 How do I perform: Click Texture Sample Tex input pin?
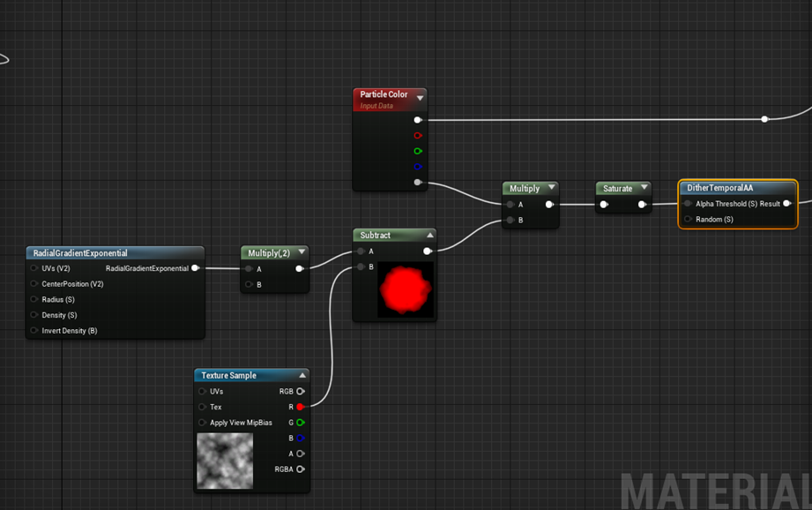click(202, 407)
